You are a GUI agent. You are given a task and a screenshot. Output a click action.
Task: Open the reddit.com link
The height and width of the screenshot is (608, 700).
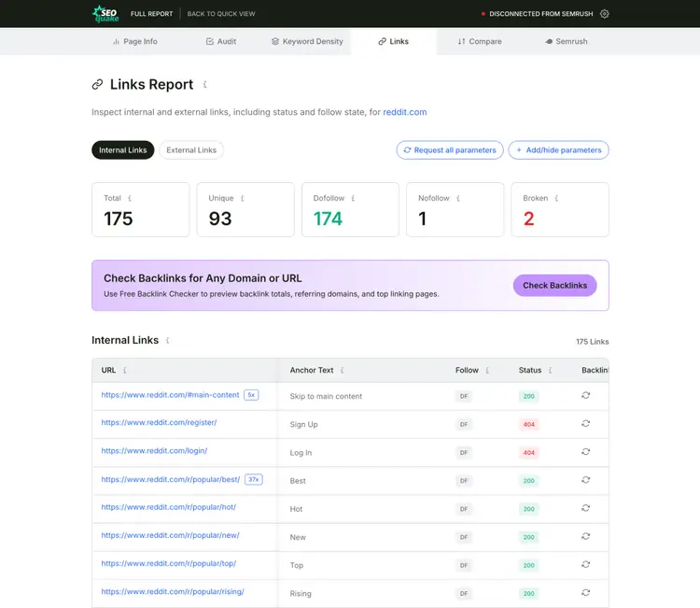tap(405, 112)
